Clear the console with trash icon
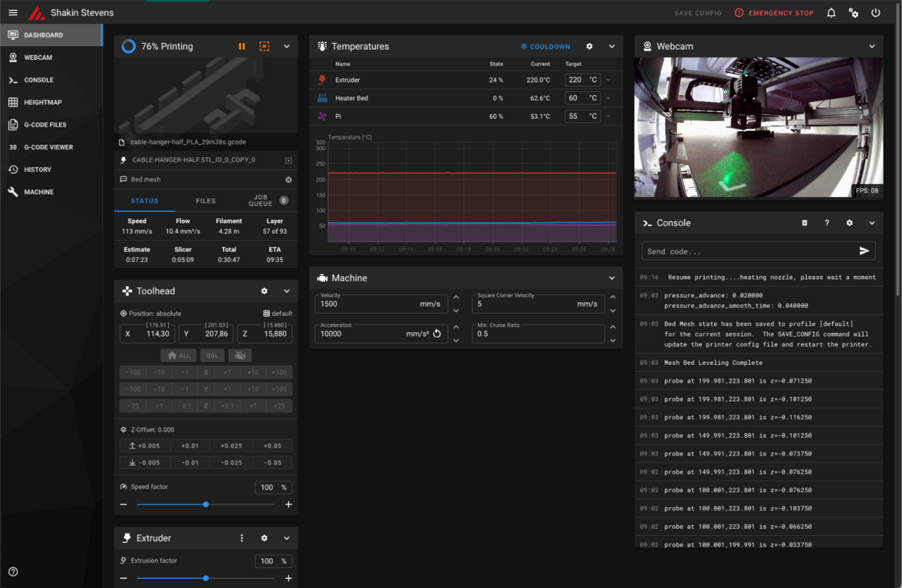This screenshot has height=588, width=902. tap(805, 223)
